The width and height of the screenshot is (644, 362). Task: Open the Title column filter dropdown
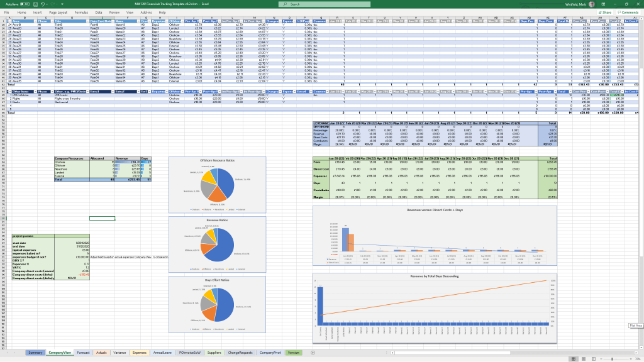pyautogui.click(x=88, y=21)
